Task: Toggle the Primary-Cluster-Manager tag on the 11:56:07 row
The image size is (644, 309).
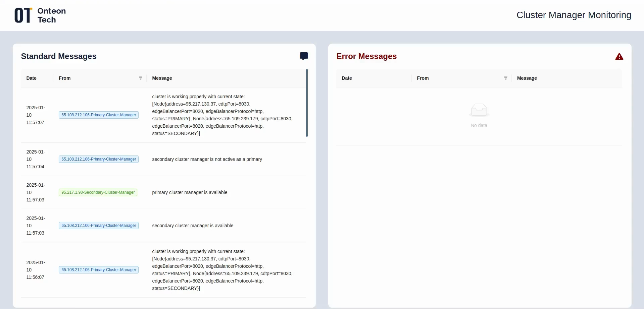Action: pyautogui.click(x=98, y=269)
